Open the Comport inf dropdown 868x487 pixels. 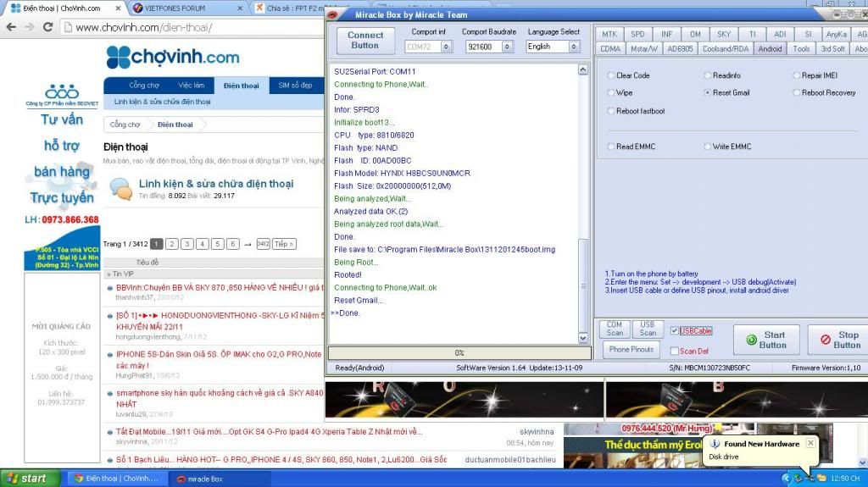pyautogui.click(x=446, y=47)
